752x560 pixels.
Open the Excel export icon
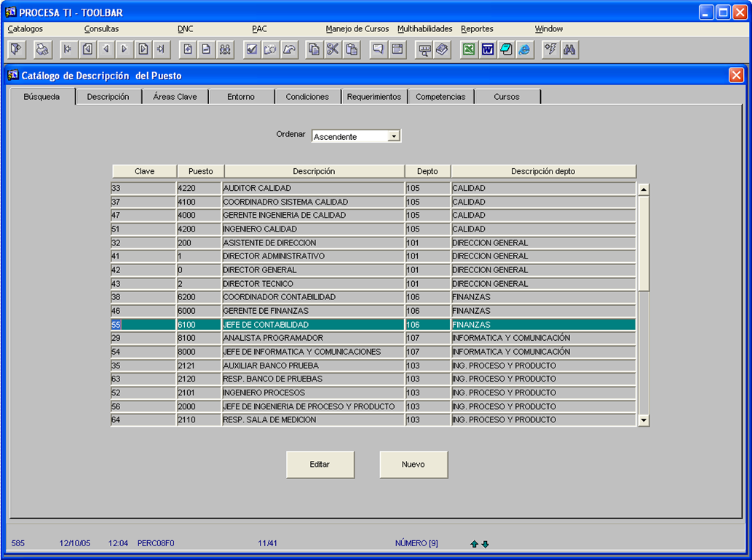click(x=469, y=50)
